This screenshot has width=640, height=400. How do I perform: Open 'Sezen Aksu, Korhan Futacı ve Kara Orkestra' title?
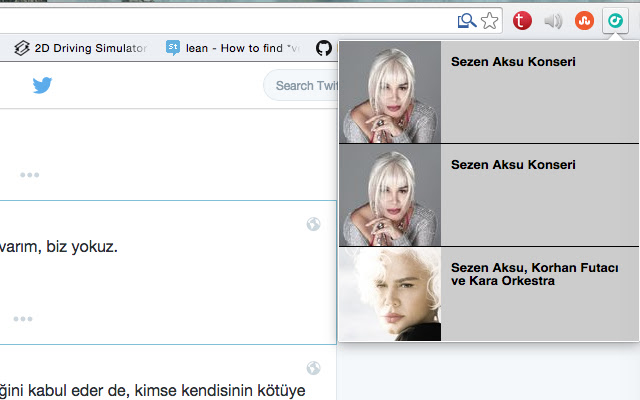535,274
